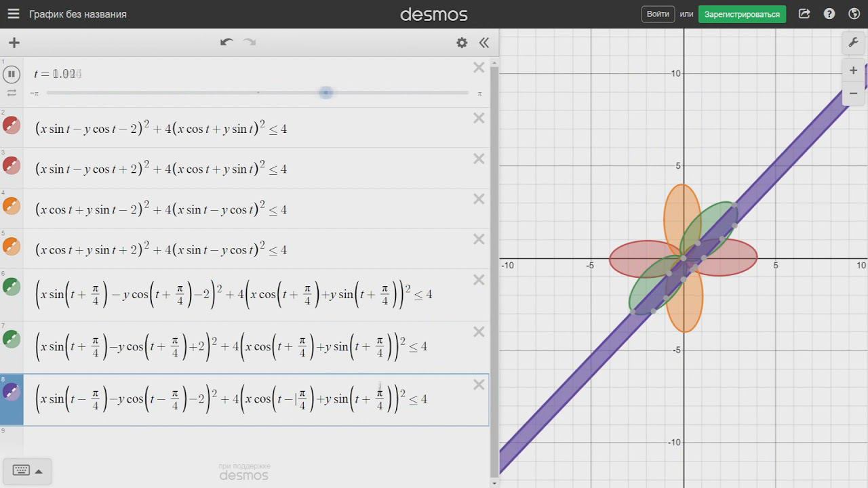Click the first orange expression formula
The image size is (868, 488).
tap(161, 209)
